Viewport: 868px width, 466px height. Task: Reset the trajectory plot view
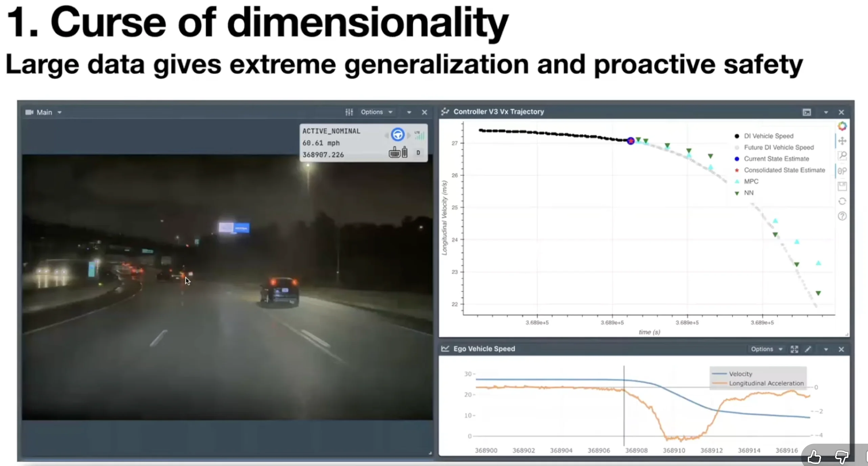click(842, 202)
